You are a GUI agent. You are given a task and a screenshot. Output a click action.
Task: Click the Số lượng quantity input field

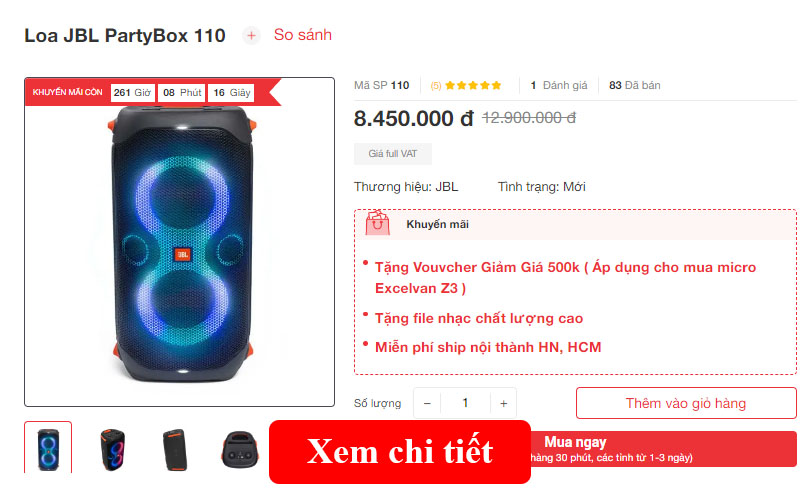[x=465, y=403]
